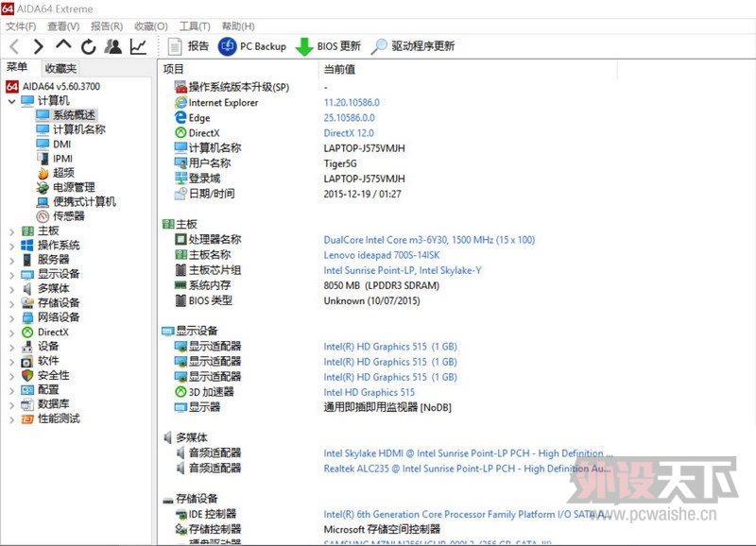Select the 安全性 shield tree node

point(45,375)
